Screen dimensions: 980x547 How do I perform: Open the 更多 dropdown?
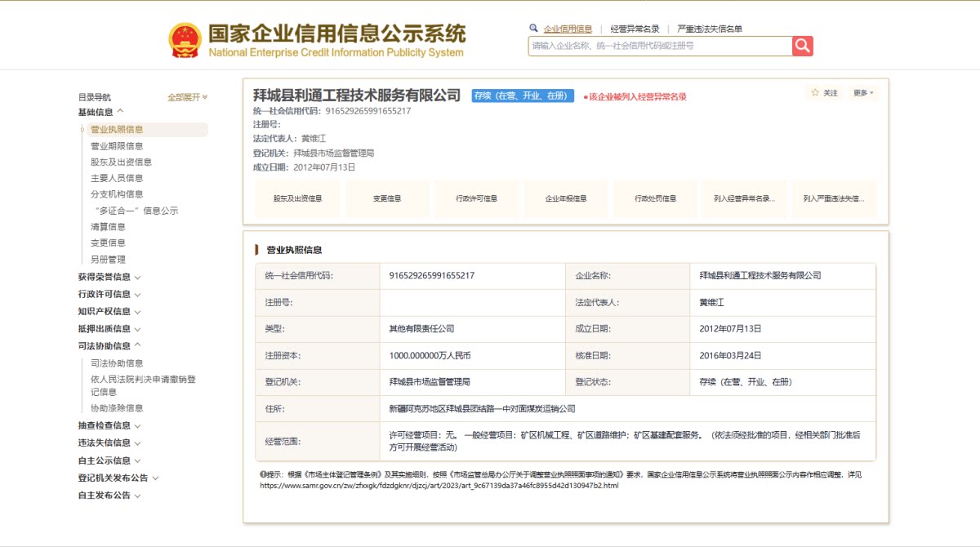pos(863,93)
